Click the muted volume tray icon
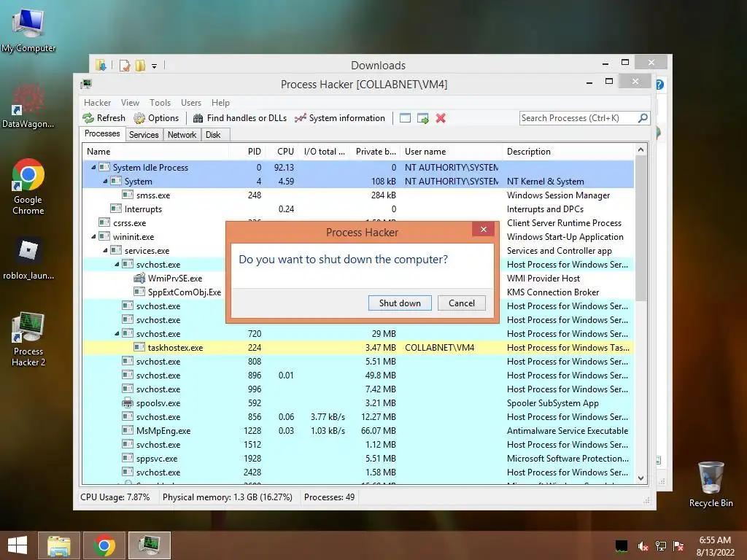747x560 pixels. (x=643, y=546)
